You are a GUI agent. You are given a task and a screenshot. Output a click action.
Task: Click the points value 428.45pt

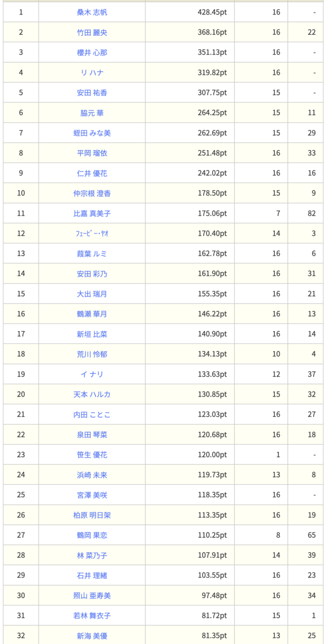click(213, 12)
